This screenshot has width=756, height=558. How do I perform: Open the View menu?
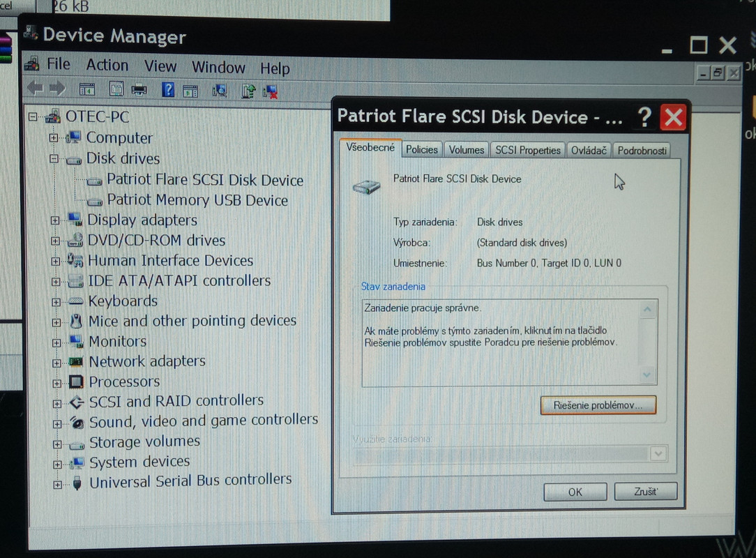pyautogui.click(x=160, y=66)
